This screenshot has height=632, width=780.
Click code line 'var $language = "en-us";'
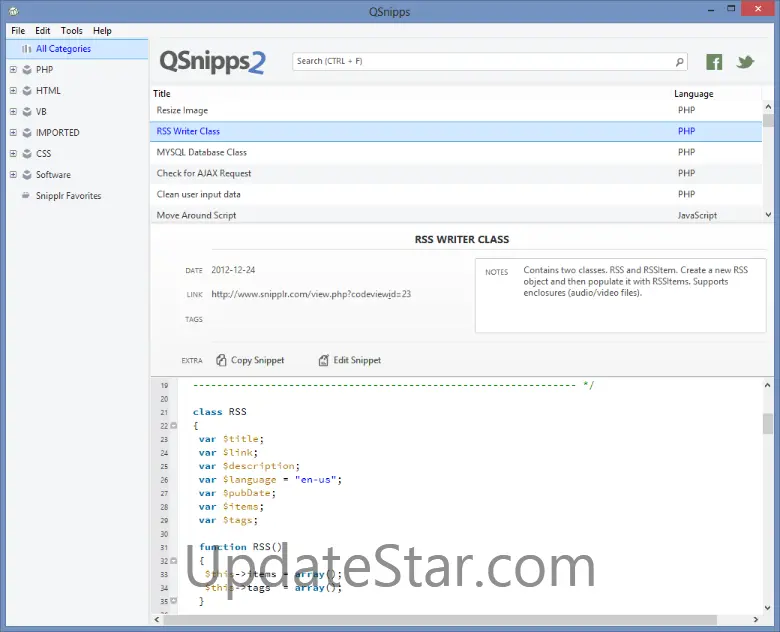coord(270,480)
